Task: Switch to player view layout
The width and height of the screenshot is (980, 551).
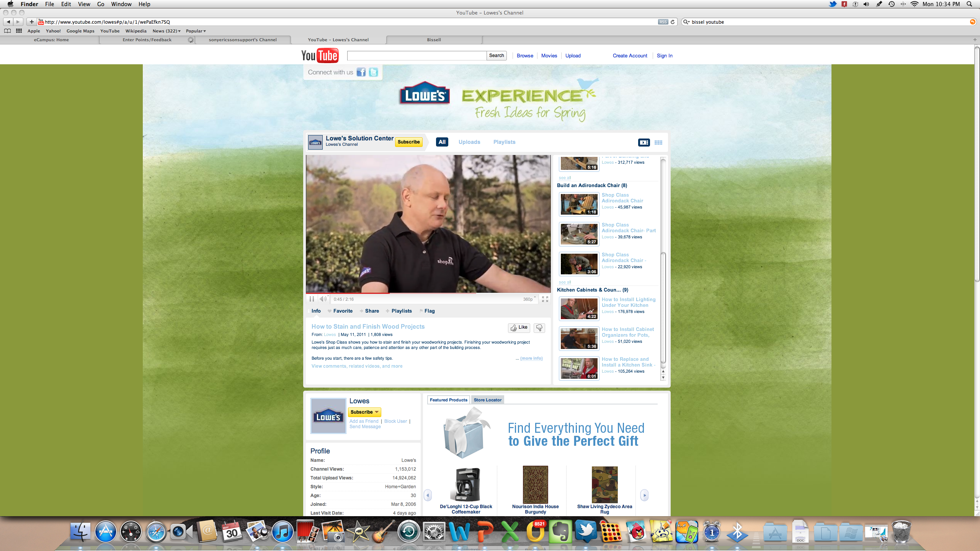Action: tap(644, 142)
